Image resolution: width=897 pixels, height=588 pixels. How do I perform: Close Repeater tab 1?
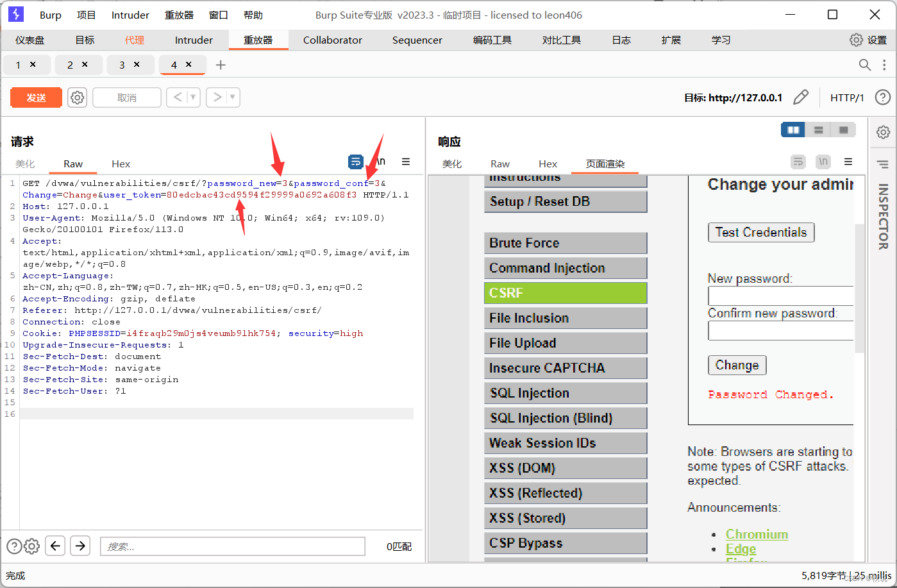tap(33, 64)
